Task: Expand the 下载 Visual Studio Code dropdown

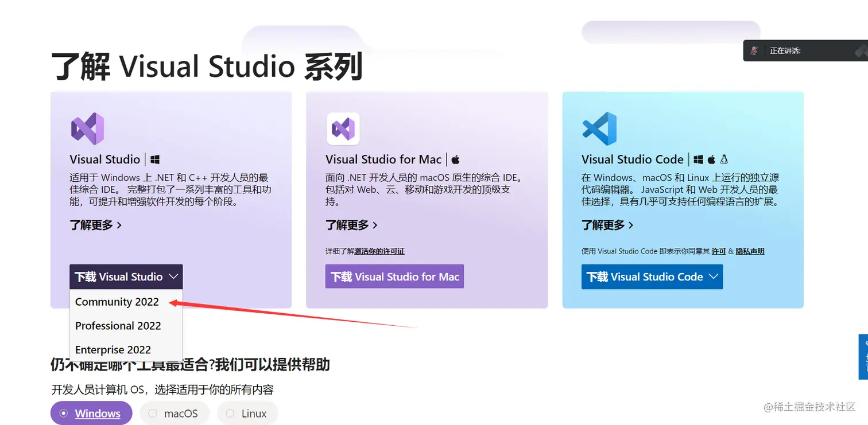Action: 652,276
